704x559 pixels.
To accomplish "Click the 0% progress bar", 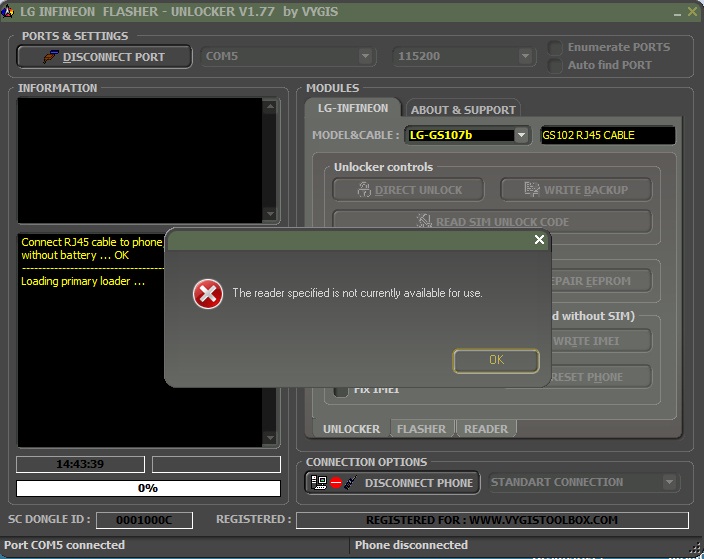I will [148, 488].
